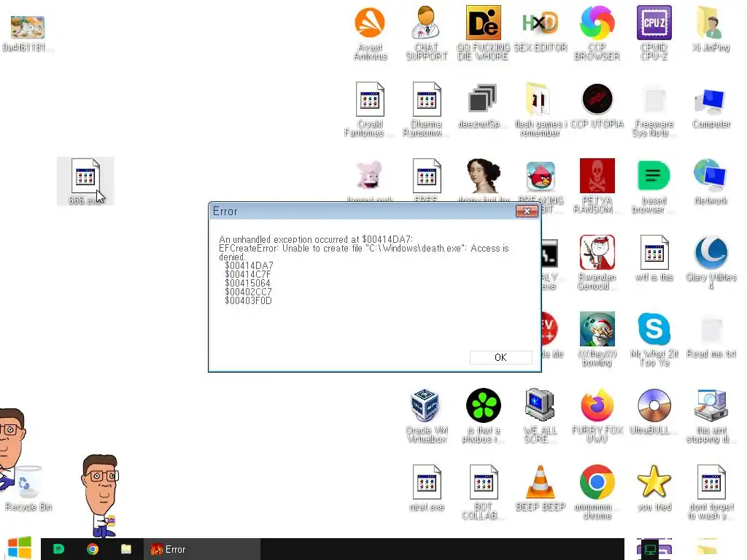Select the 666.exe desktop file
The image size is (747, 560).
(x=85, y=182)
